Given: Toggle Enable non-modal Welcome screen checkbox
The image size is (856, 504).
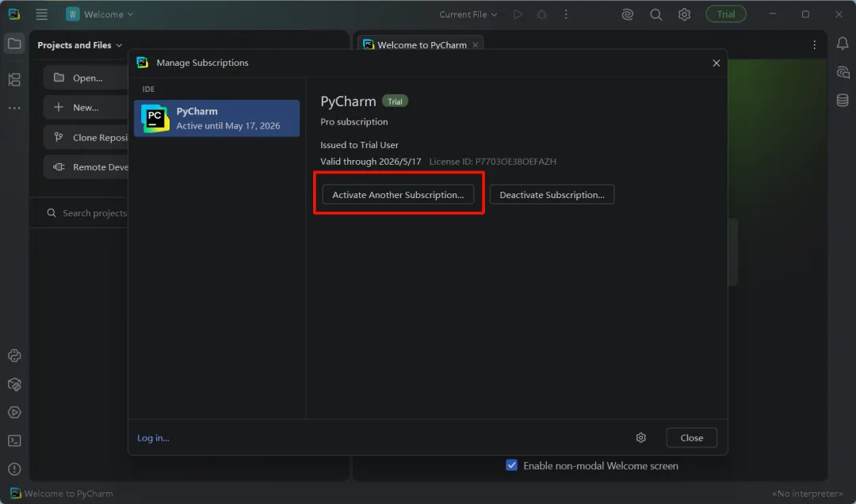Looking at the screenshot, I should point(511,465).
